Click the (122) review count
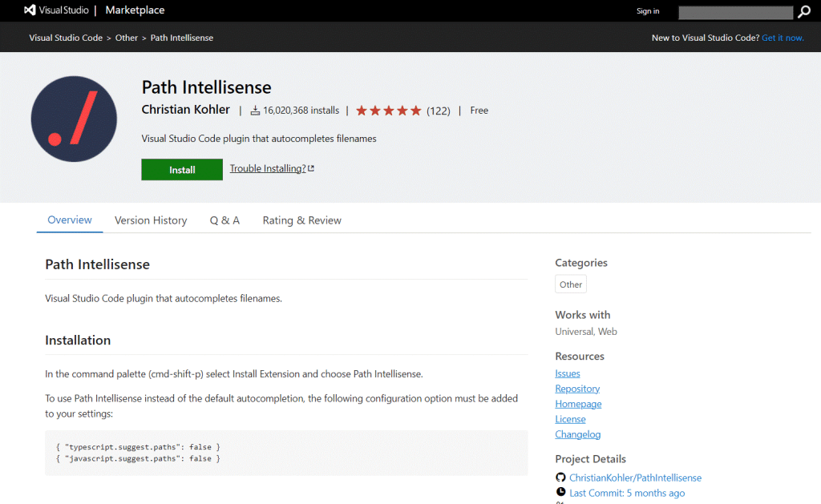The width and height of the screenshot is (821, 504). [x=439, y=111]
